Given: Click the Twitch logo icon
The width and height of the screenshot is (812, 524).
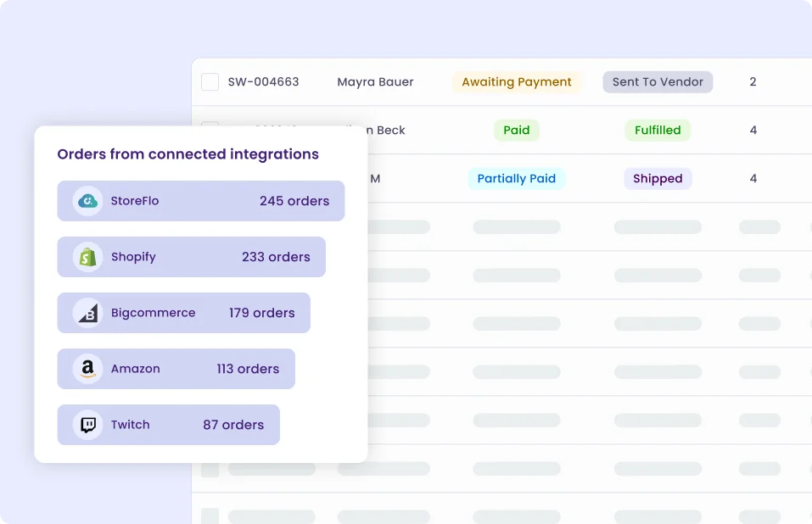Looking at the screenshot, I should click(87, 424).
